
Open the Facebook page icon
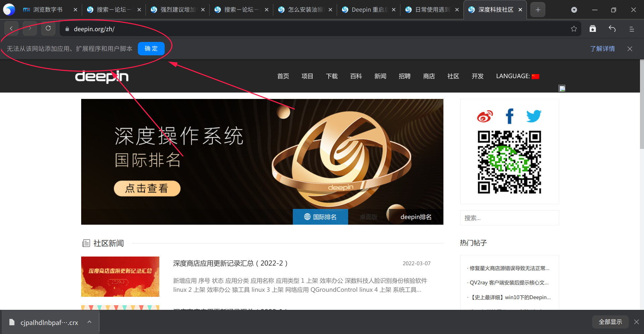coord(509,116)
